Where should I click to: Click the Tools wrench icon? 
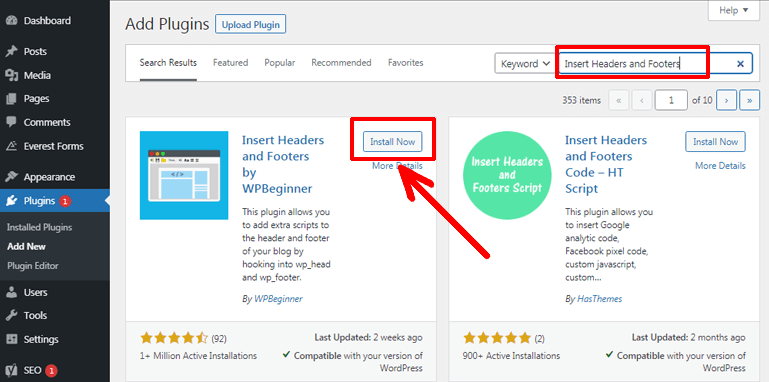click(11, 316)
